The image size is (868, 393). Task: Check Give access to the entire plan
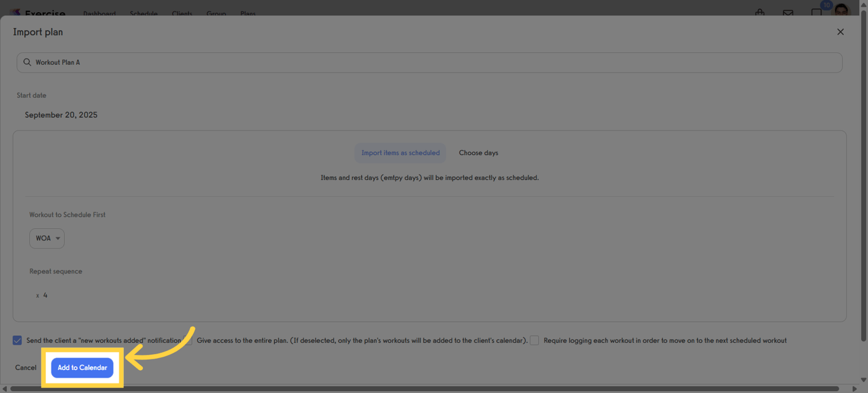click(188, 340)
